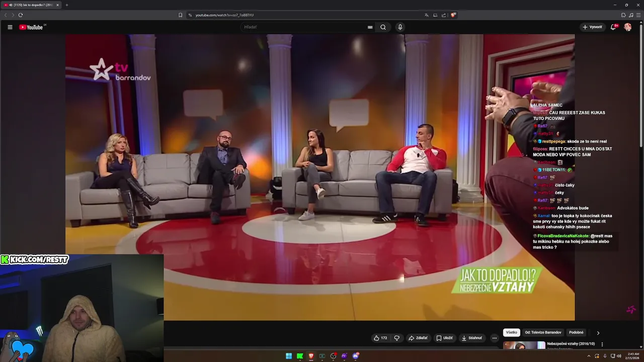Share the page link from the address bar

(x=444, y=15)
